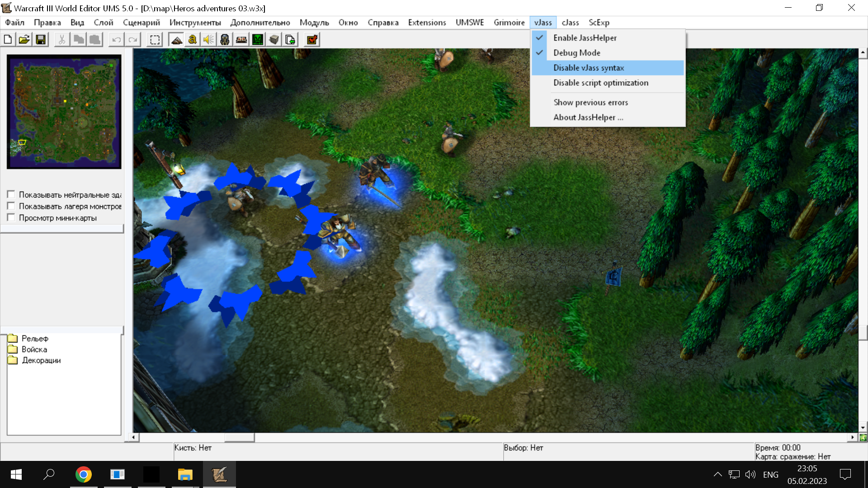Click the horizontal scrollbar thumb
This screenshot has height=488, width=868.
pos(240,437)
